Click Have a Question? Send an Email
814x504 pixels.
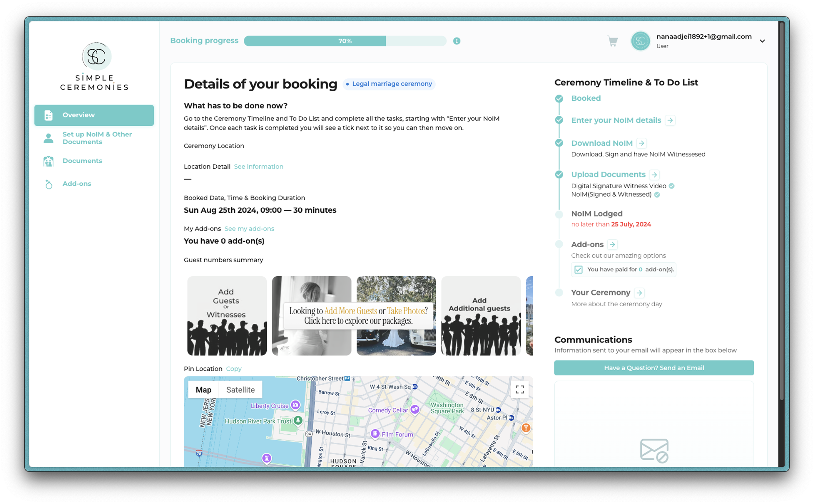click(x=654, y=368)
